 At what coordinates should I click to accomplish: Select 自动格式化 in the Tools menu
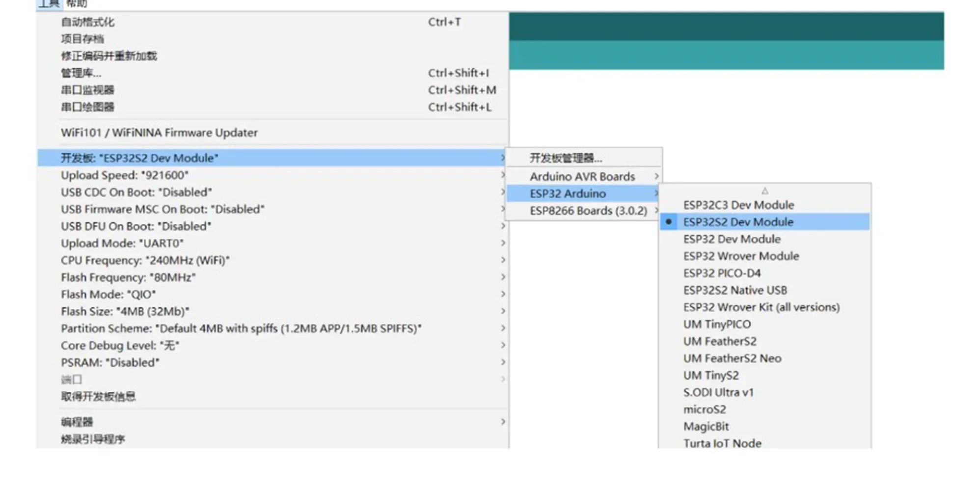click(272, 22)
